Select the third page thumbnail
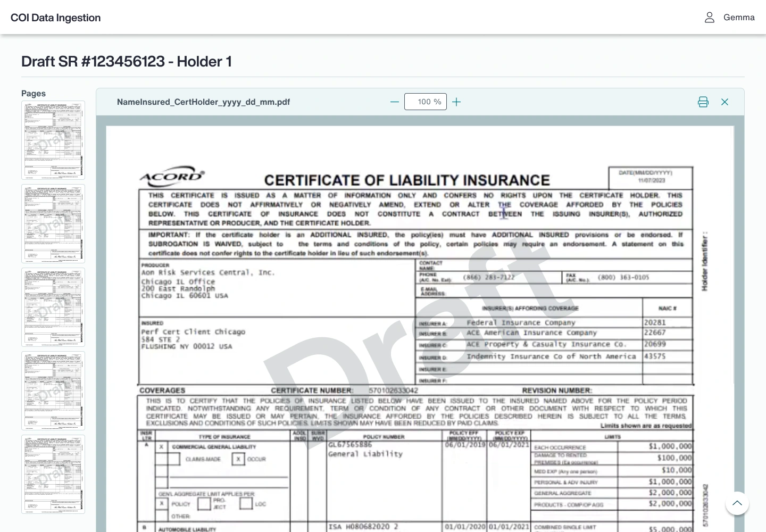 [x=53, y=307]
